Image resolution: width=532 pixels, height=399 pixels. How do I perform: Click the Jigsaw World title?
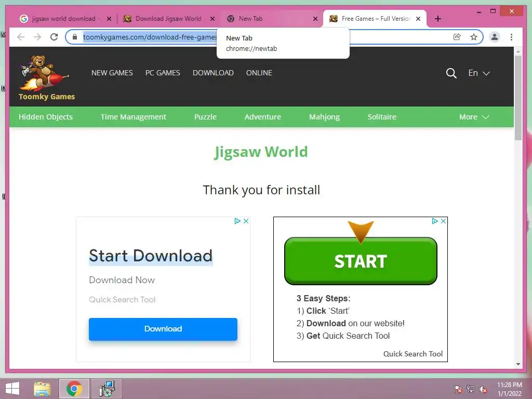tap(261, 152)
